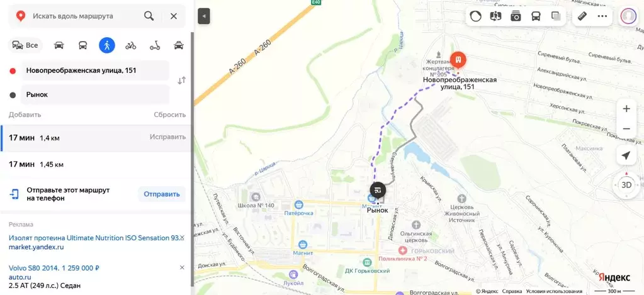Image resolution: width=644 pixels, height=295 pixels.
Task: Click 'Сбросить' to reset the route
Action: pos(169,114)
